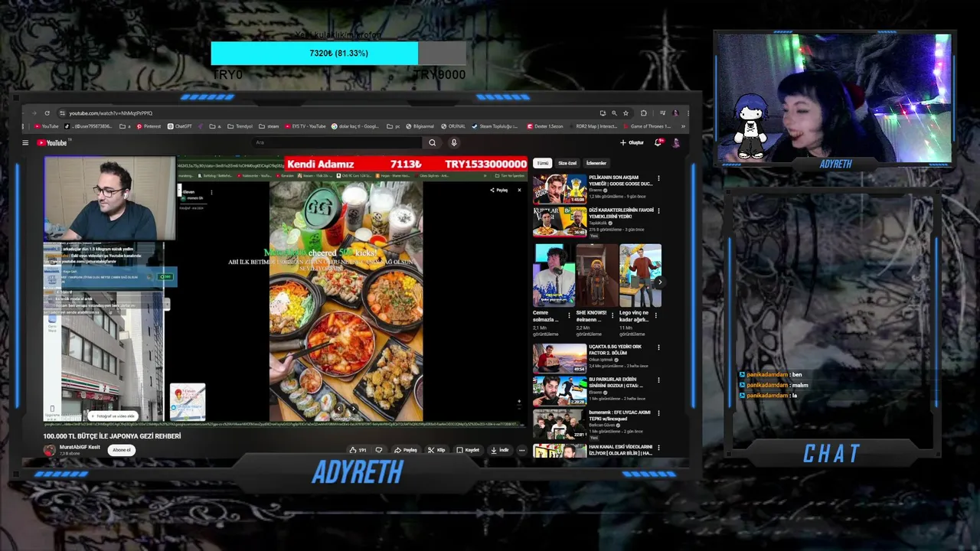This screenshot has height=551, width=980.
Task: Open the Pinterest bookmark
Action: point(149,126)
